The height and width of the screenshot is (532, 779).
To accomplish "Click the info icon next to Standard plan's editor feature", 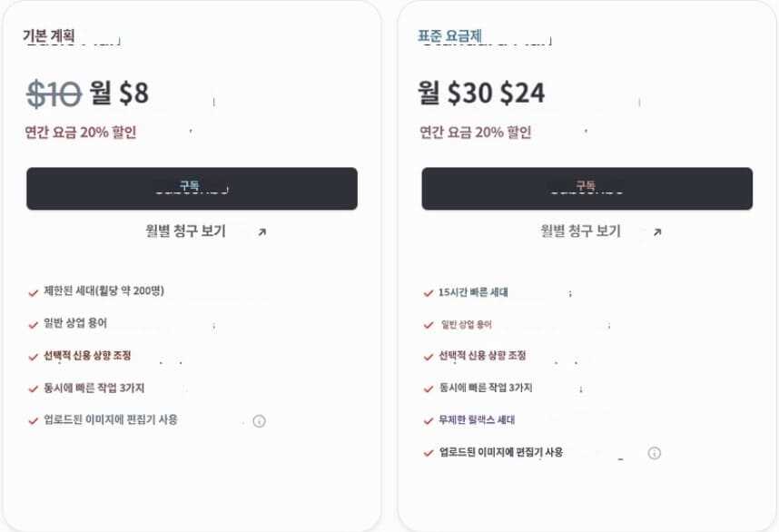I will tap(655, 452).
